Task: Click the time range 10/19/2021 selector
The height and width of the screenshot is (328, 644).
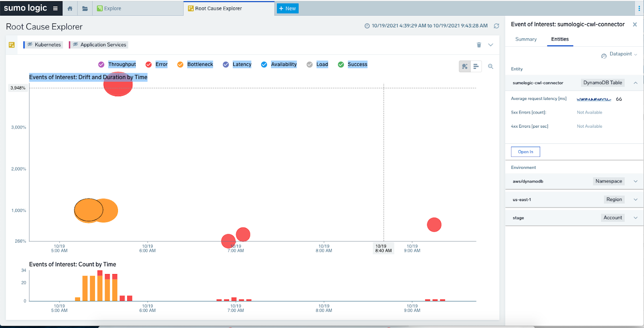Action: tap(426, 26)
